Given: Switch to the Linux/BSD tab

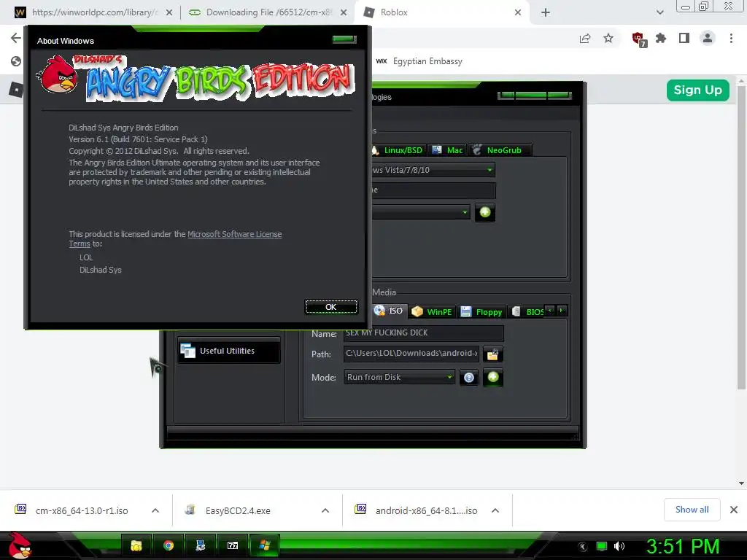Looking at the screenshot, I should pyautogui.click(x=398, y=150).
